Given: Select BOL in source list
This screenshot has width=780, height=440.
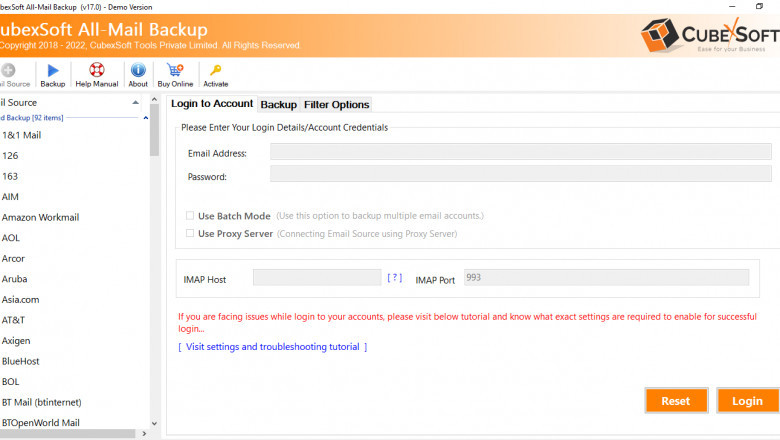Looking at the screenshot, I should (10, 382).
